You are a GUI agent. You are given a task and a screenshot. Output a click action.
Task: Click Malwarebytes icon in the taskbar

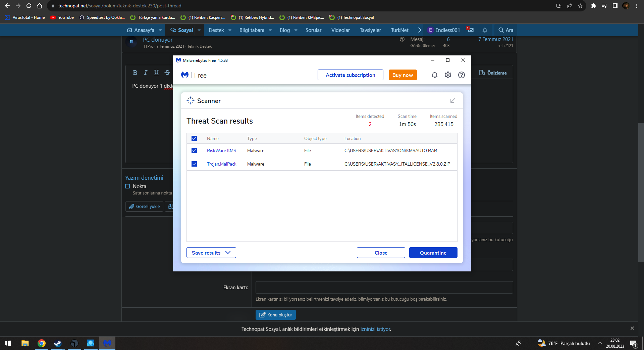107,343
